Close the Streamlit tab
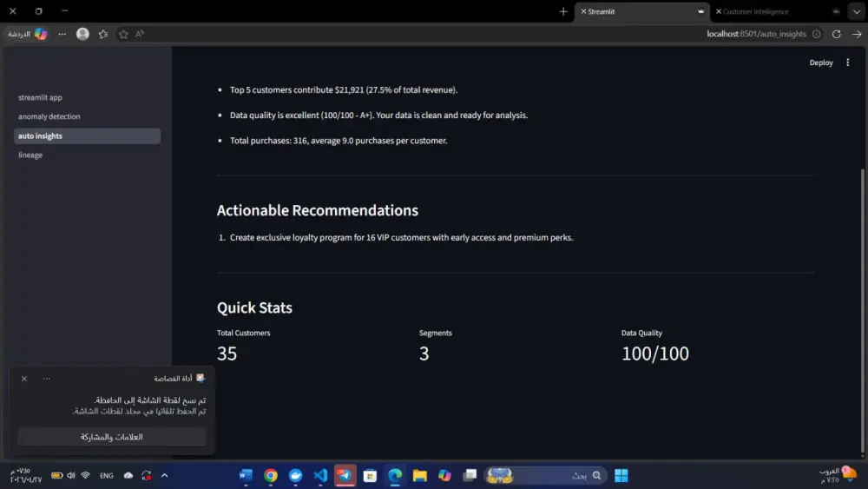Image resolution: width=868 pixels, height=489 pixels. (583, 11)
